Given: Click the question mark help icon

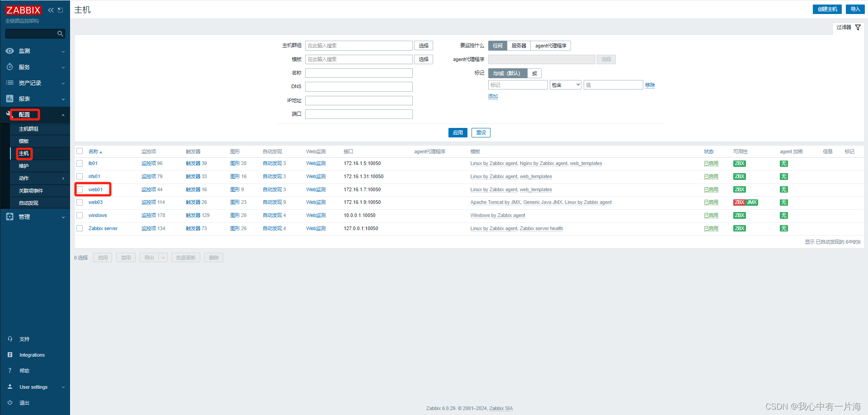Looking at the screenshot, I should [x=10, y=371].
